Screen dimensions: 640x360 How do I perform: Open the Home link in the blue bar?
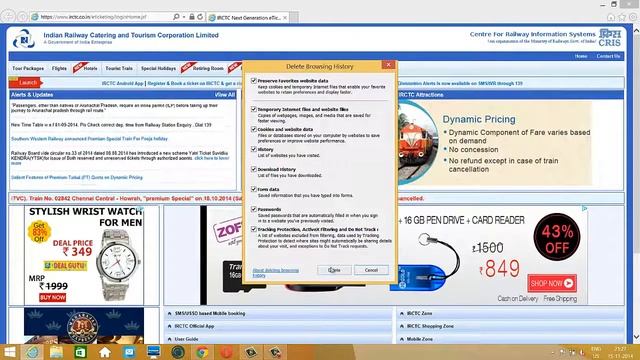click(x=581, y=56)
